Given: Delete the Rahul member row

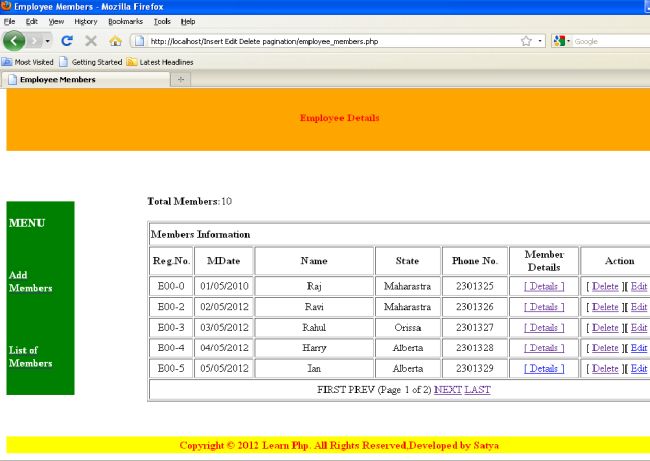Looking at the screenshot, I should (x=605, y=328).
